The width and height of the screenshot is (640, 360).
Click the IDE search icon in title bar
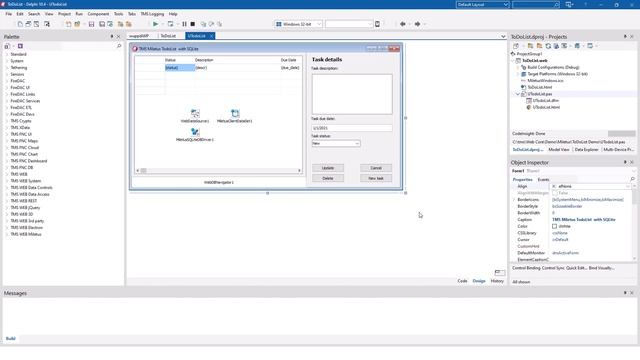pos(556,4)
